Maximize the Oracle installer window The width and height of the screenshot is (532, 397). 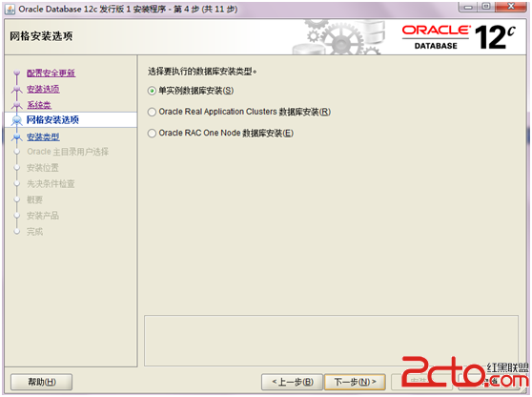(486, 7)
